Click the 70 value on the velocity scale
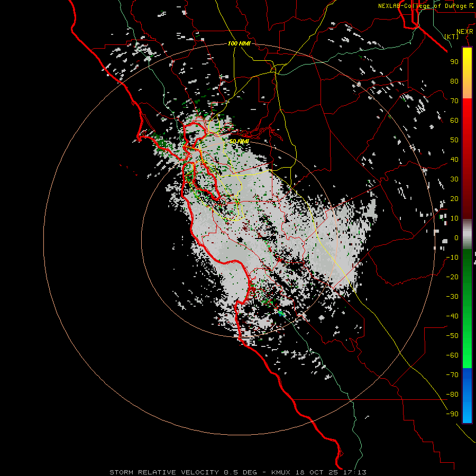Screen dimensions: 476x476 click(x=454, y=101)
